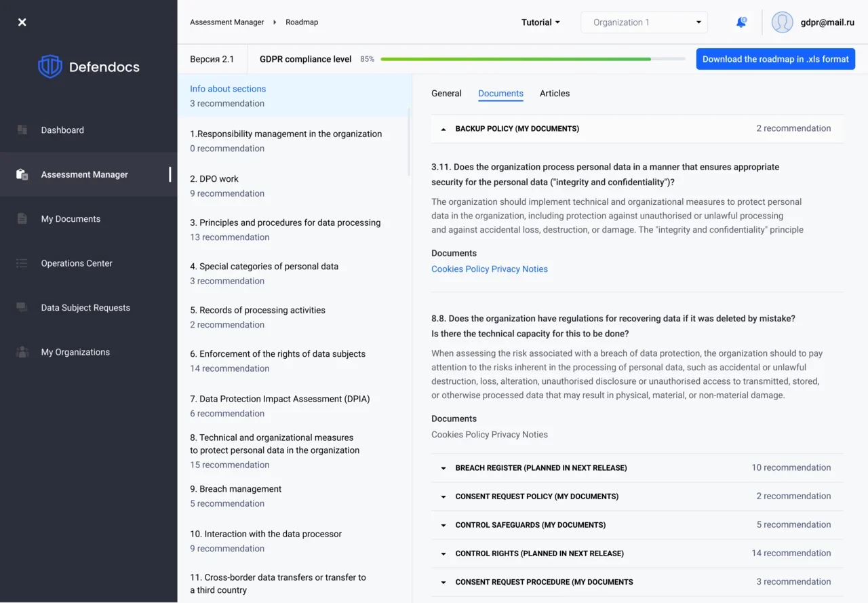Open the Cookies Policy Privacy Noties link
This screenshot has width=868, height=603.
489,269
